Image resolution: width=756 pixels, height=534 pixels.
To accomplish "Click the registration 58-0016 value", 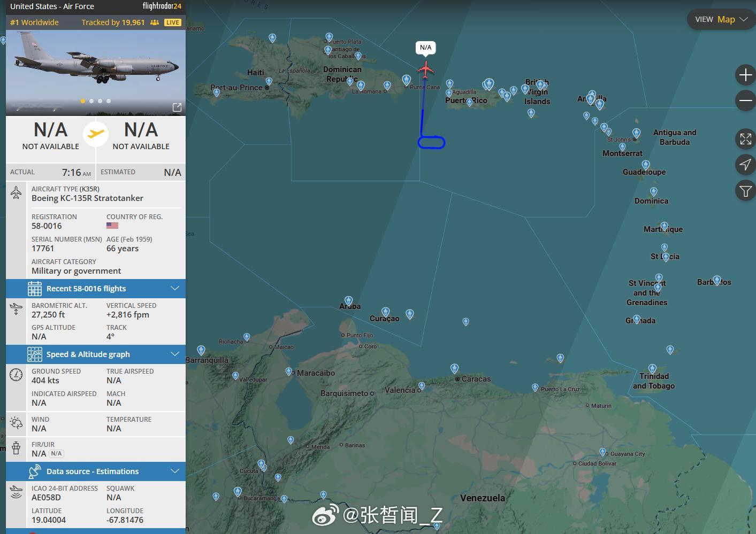I will point(47,226).
